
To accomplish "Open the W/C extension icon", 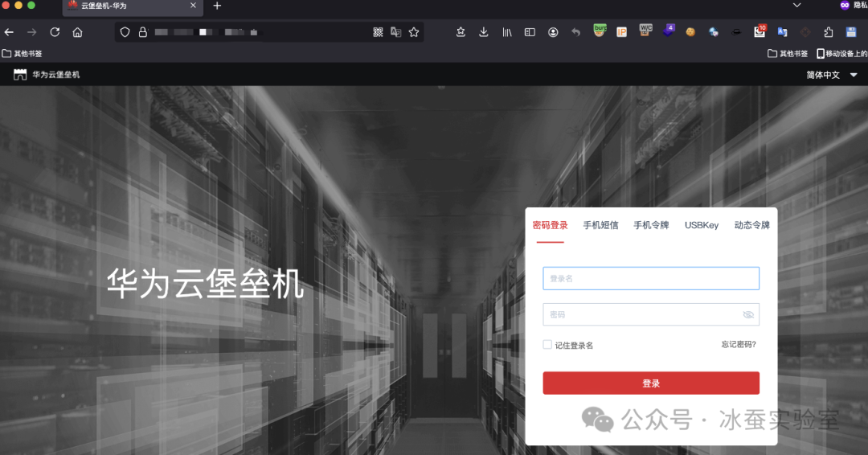I will (x=645, y=31).
